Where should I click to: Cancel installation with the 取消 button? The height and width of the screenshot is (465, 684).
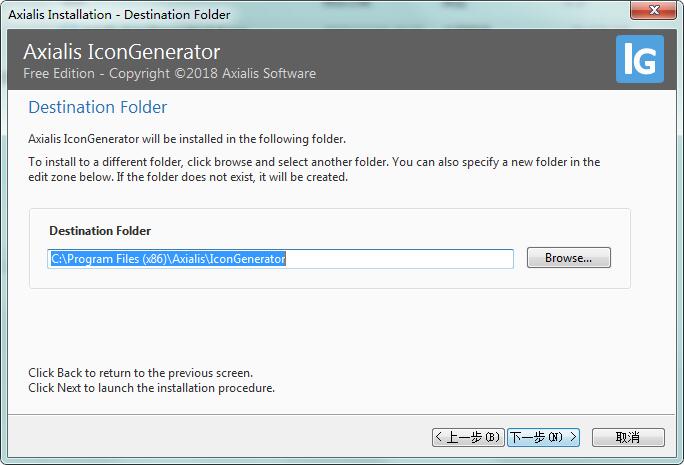(x=628, y=437)
